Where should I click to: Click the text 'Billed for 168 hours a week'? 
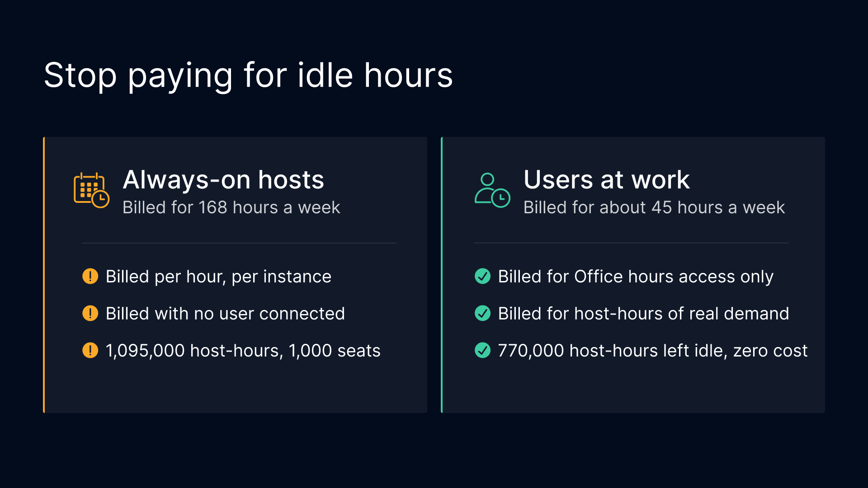click(231, 207)
